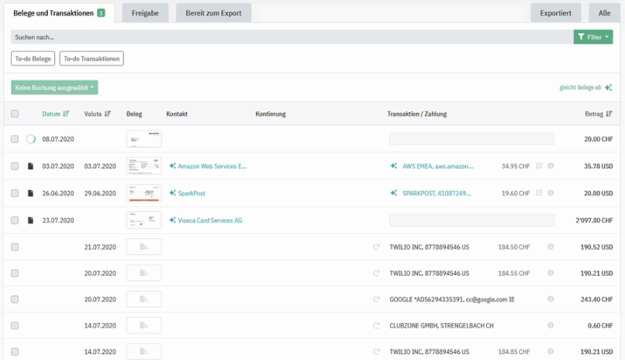Add receipt to TWILIO 21.07.2020 row

pyautogui.click(x=144, y=247)
